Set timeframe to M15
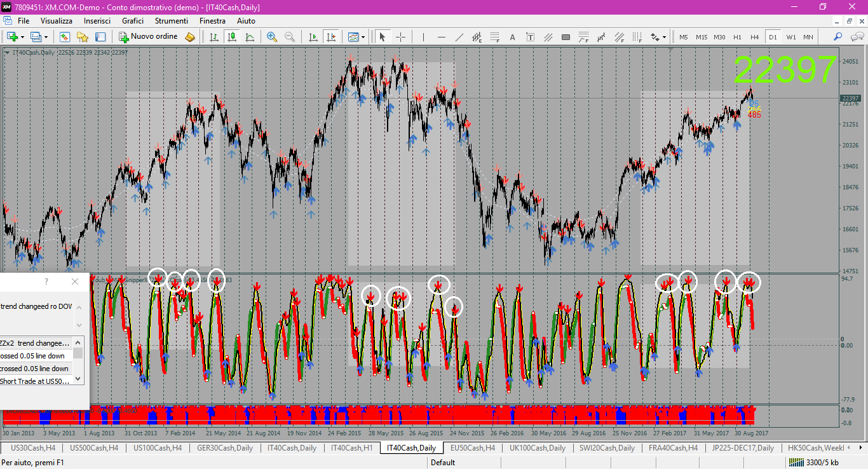This screenshot has height=469, width=868. [702, 37]
